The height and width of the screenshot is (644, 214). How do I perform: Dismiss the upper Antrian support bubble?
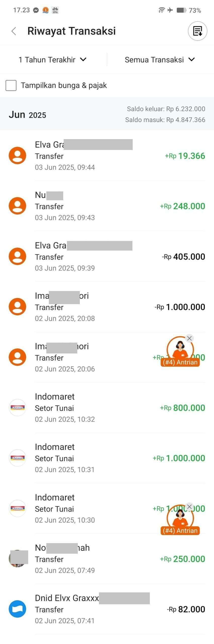click(x=190, y=338)
